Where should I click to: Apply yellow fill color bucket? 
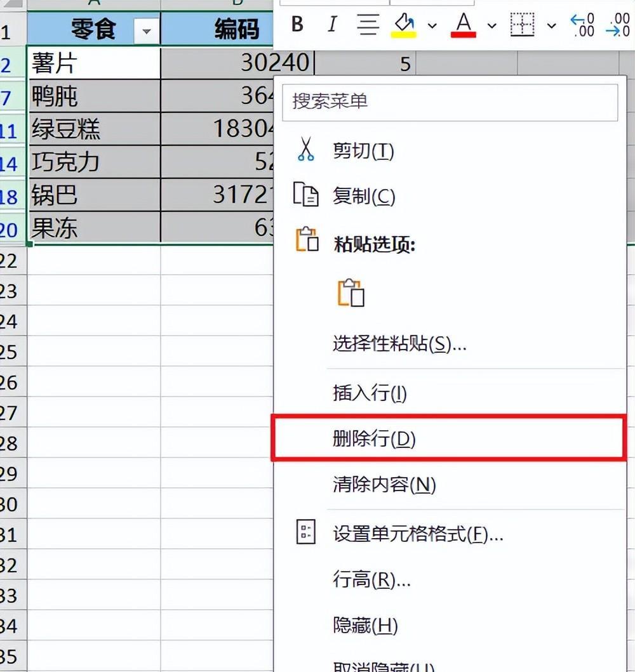pos(403,25)
